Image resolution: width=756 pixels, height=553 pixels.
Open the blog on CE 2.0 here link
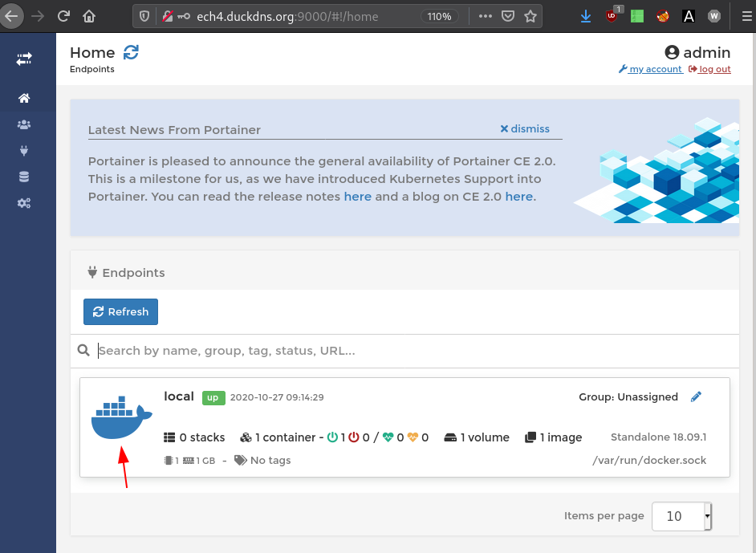[x=519, y=197]
